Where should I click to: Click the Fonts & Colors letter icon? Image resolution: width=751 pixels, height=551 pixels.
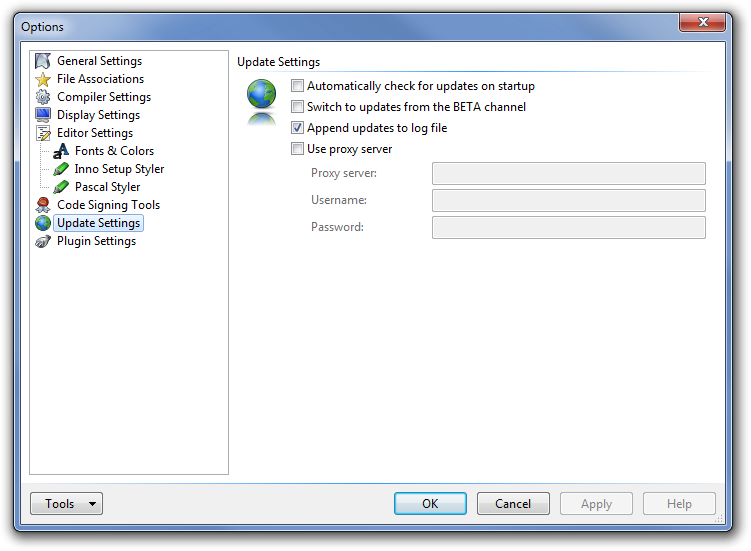(x=61, y=151)
